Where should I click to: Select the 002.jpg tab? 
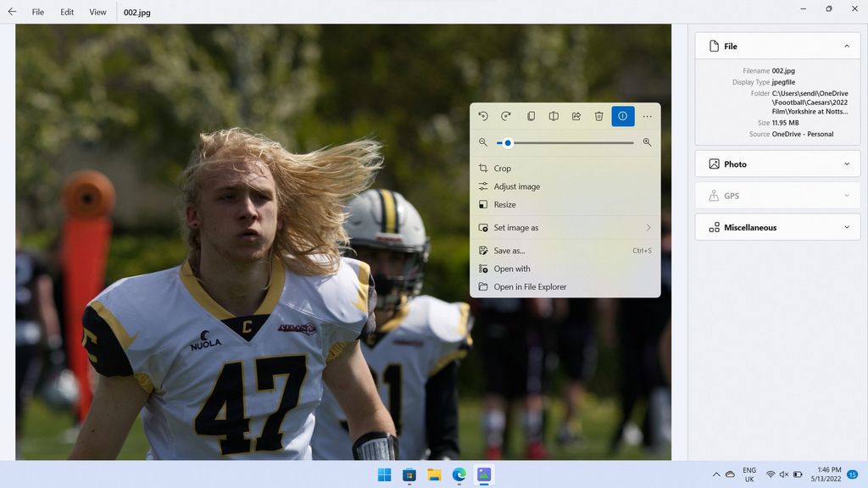137,12
